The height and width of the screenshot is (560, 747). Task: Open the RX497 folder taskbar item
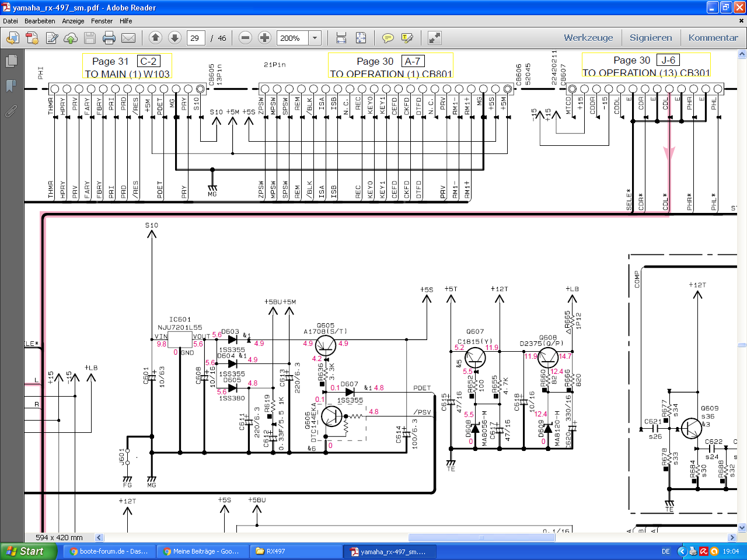coord(296,551)
